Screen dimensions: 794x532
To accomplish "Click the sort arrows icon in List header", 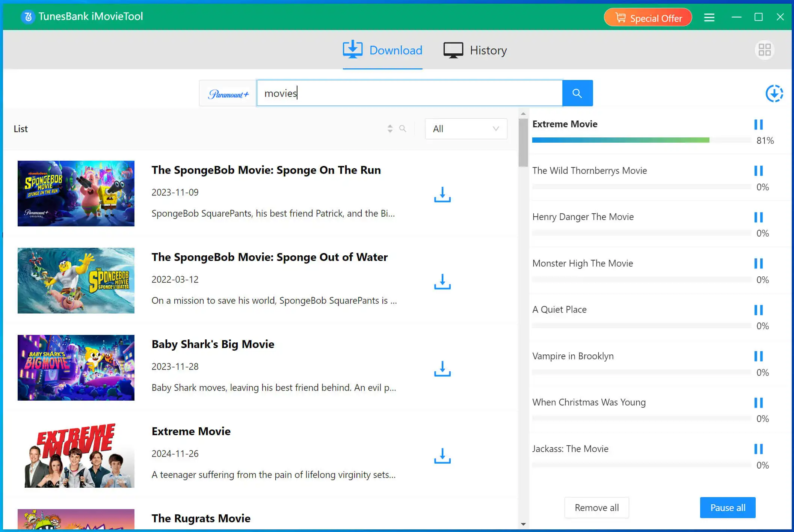I will (x=390, y=129).
